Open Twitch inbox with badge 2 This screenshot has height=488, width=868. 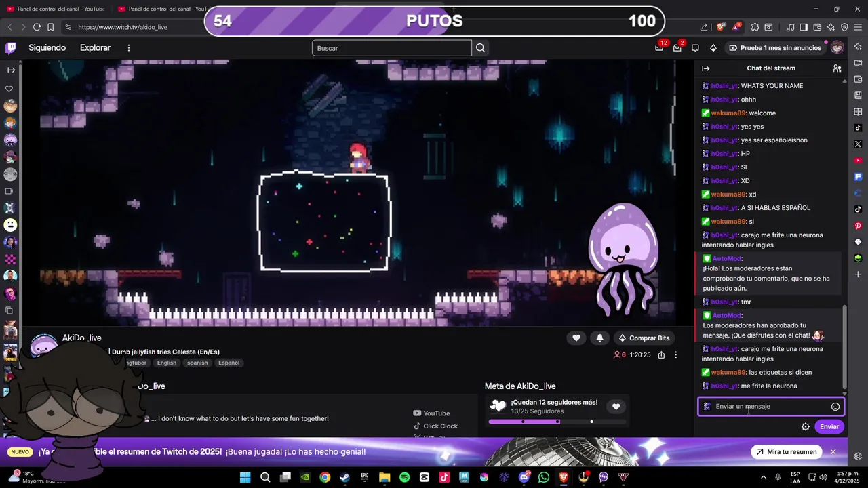(x=677, y=47)
